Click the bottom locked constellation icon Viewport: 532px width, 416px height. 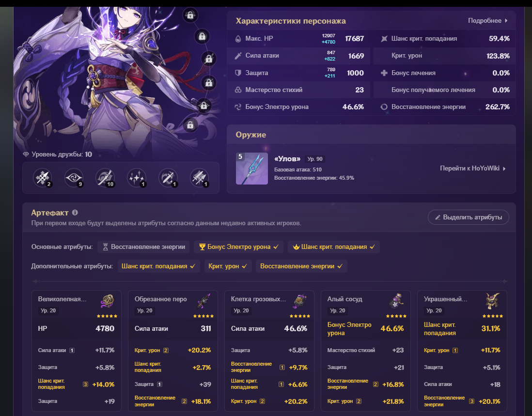coord(190,125)
